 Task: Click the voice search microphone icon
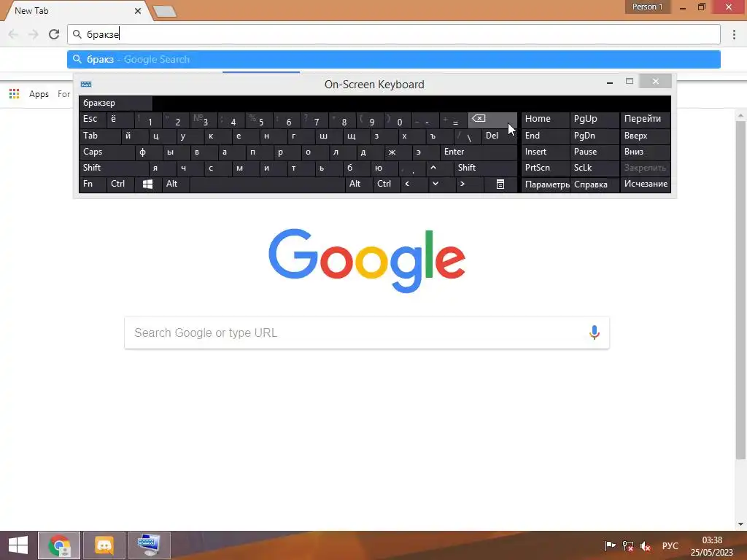coord(594,332)
